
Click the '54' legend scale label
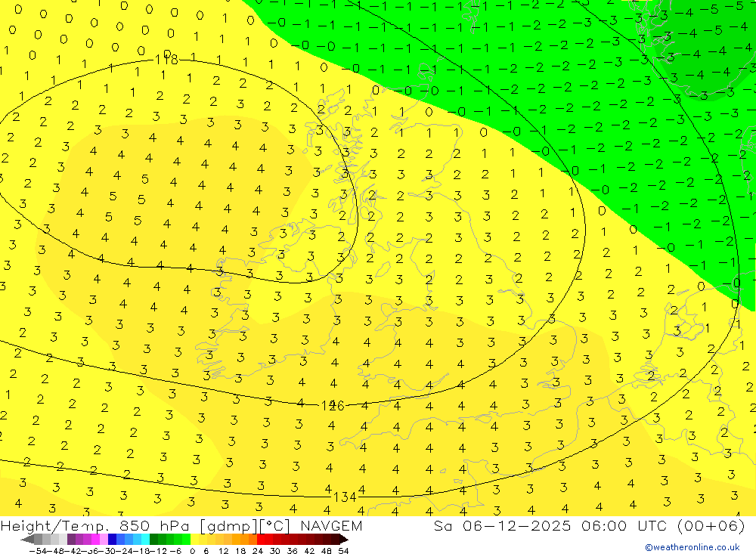(x=343, y=551)
